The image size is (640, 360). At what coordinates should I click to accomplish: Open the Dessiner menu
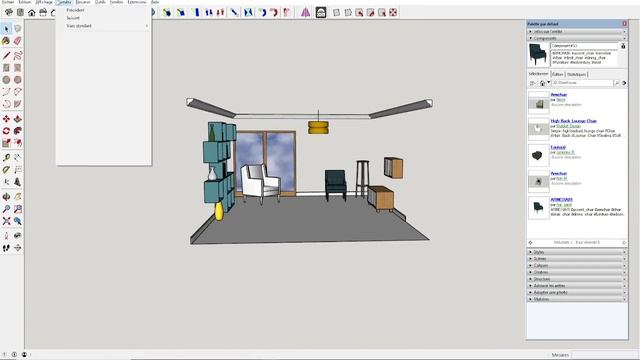click(x=83, y=2)
